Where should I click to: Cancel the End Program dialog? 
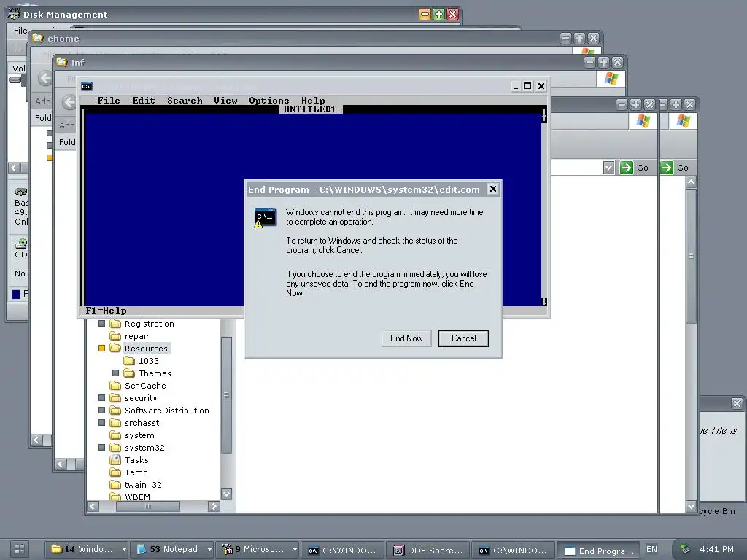(463, 338)
